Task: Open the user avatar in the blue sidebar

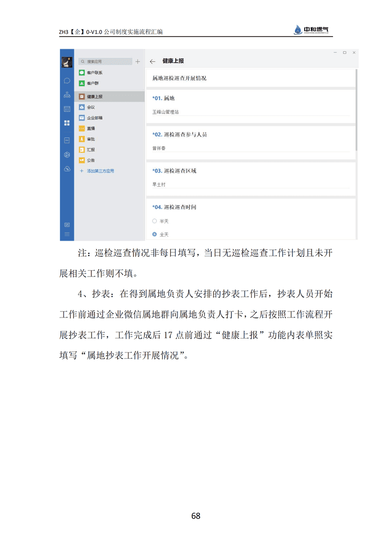Action: point(67,62)
